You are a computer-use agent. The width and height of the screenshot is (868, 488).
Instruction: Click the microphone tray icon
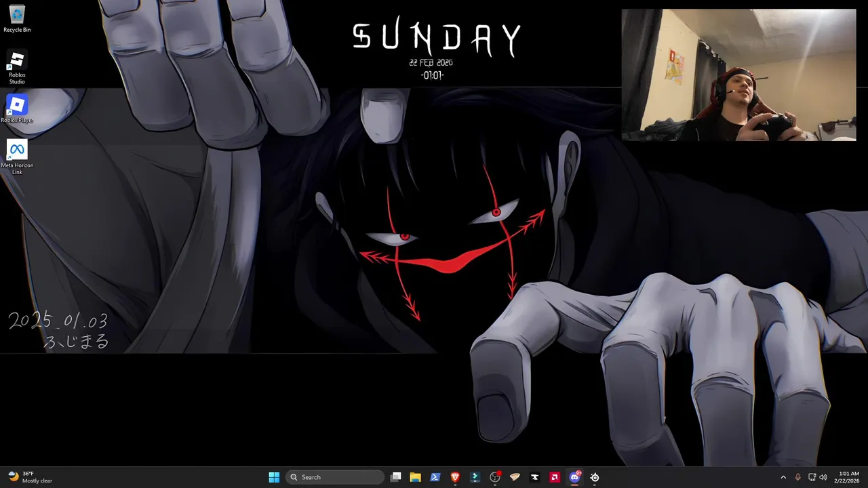click(797, 477)
